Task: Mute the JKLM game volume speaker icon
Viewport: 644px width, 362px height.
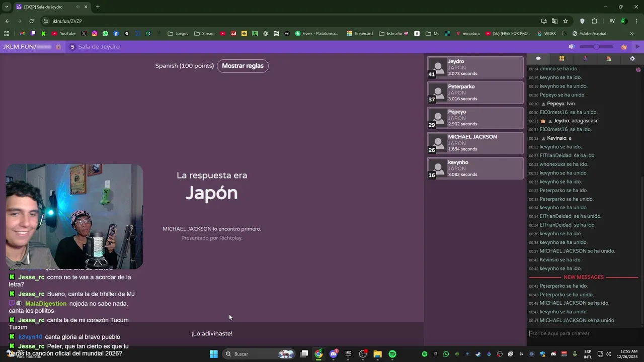Action: click(x=571, y=47)
